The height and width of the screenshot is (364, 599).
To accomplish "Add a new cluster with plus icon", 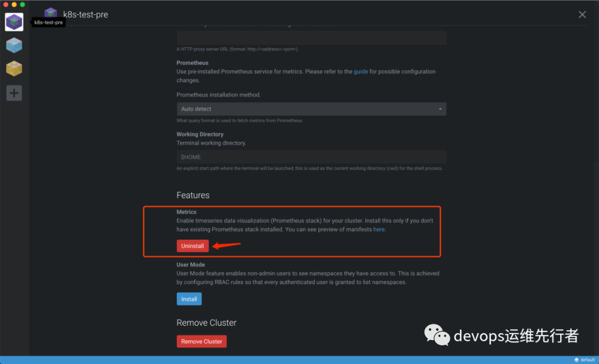I will pyautogui.click(x=14, y=93).
